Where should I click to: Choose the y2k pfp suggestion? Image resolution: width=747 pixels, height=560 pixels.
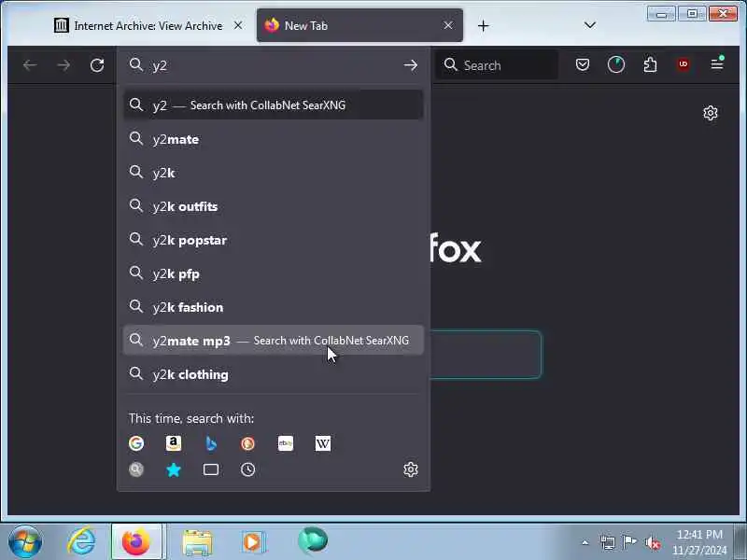[274, 273]
